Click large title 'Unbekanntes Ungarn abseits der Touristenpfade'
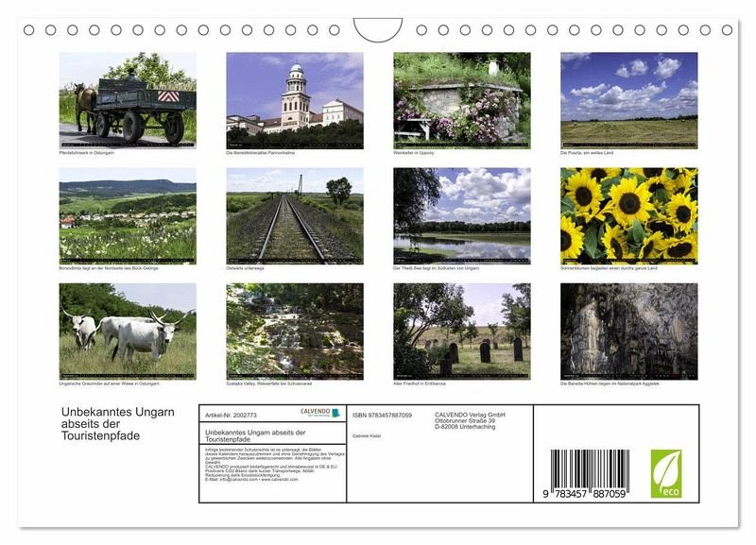Screen dimensions: 756x545 coord(117,424)
